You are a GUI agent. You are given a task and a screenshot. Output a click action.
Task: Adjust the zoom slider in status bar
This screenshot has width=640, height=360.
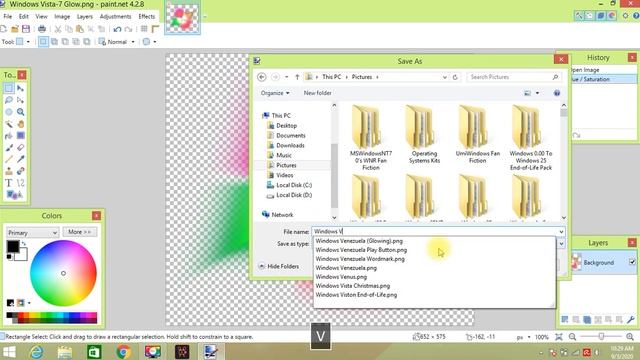pyautogui.click(x=601, y=337)
